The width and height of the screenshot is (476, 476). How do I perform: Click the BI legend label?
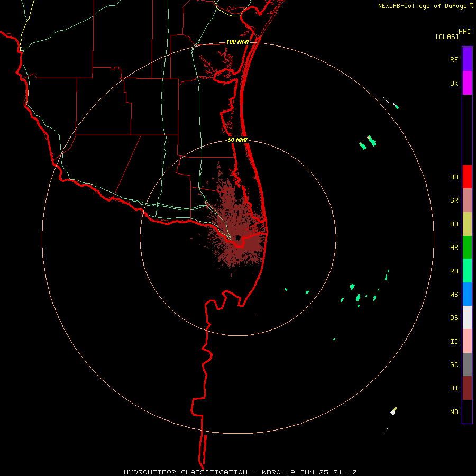pos(454,388)
